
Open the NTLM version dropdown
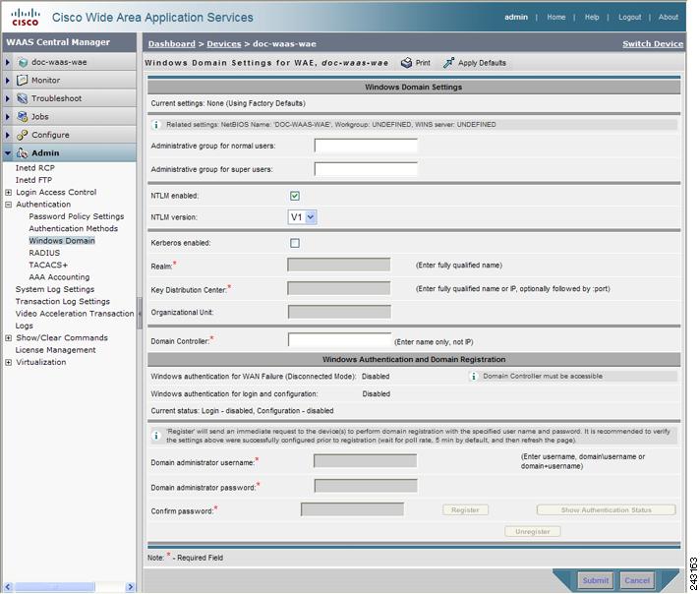(302, 217)
